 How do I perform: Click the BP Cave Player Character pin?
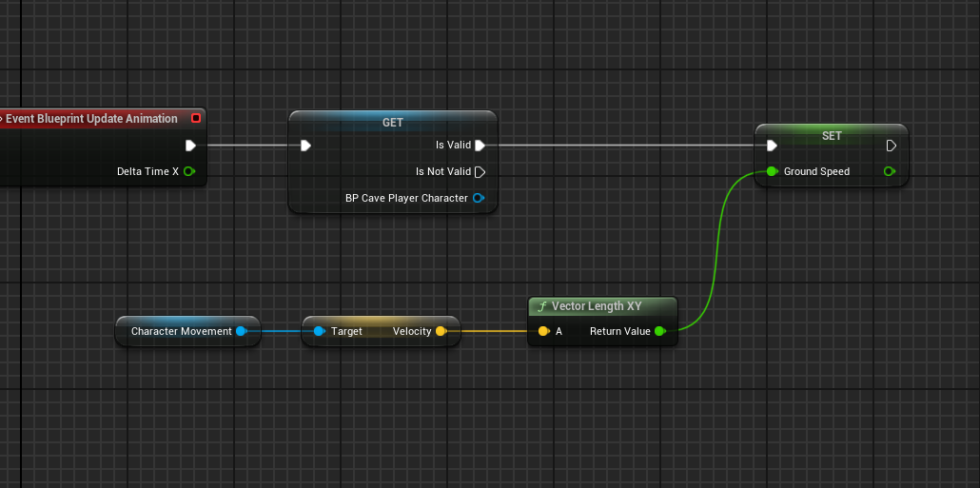pyautogui.click(x=479, y=198)
